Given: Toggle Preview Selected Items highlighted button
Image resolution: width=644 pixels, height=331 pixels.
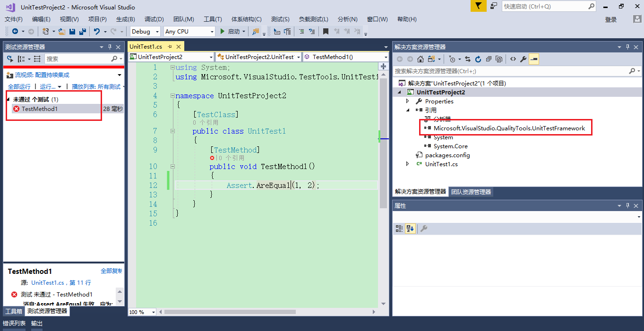Looking at the screenshot, I should pyautogui.click(x=534, y=59).
